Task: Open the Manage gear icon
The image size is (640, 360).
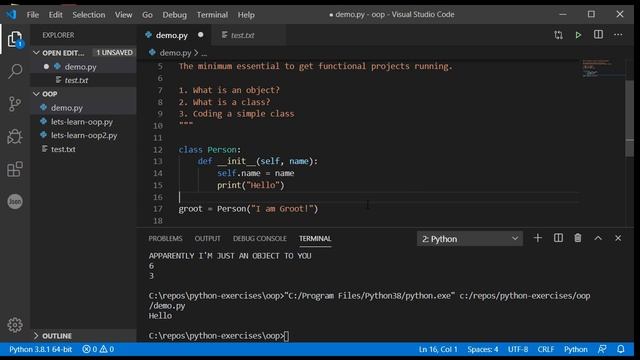Action: tap(15, 325)
